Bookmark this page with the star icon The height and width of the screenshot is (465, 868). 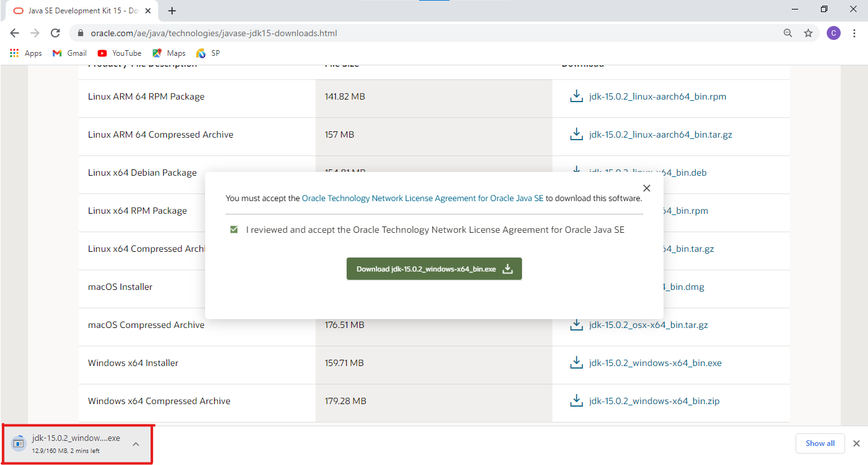tap(808, 33)
